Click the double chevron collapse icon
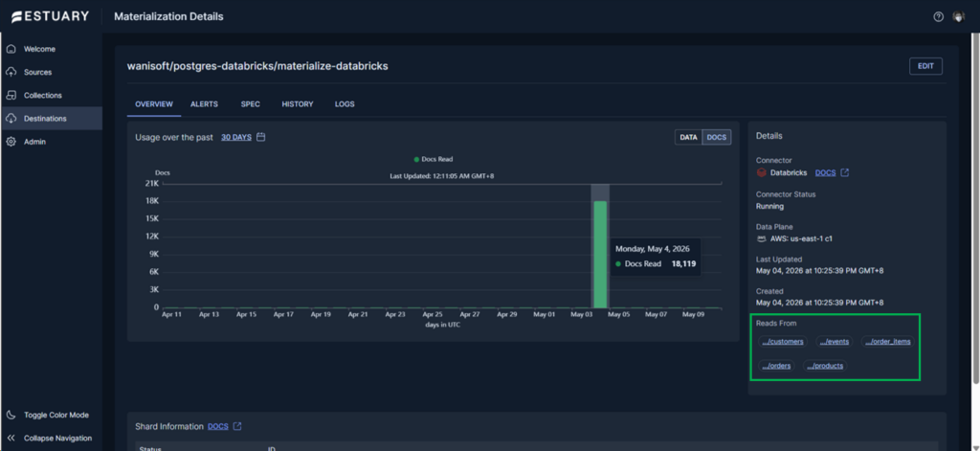Screen dimensions: 980x451 click(11, 438)
